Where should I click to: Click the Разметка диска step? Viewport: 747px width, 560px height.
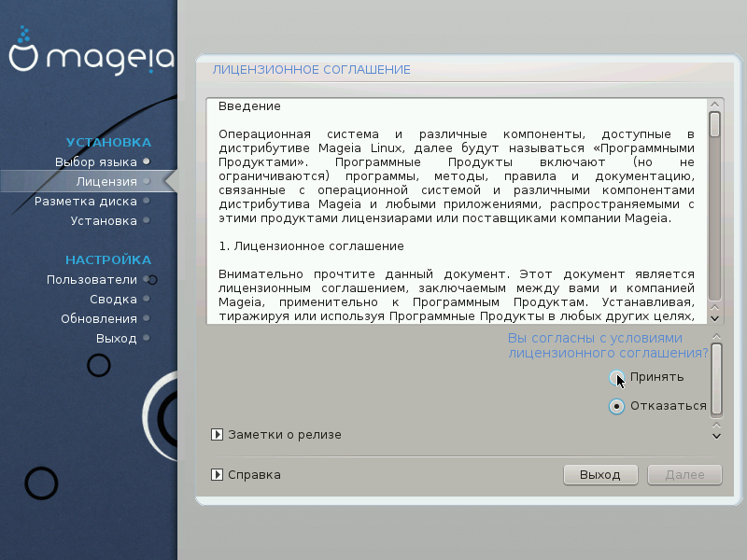[86, 201]
